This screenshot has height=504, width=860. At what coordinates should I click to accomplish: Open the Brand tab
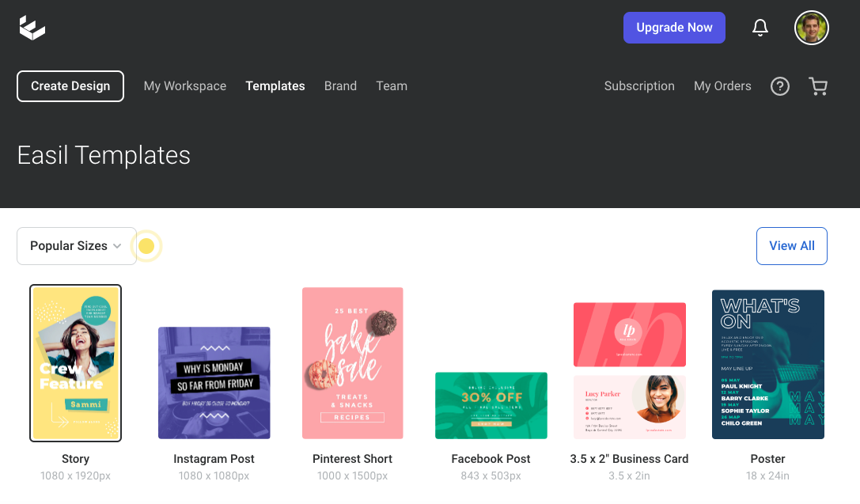(x=340, y=86)
